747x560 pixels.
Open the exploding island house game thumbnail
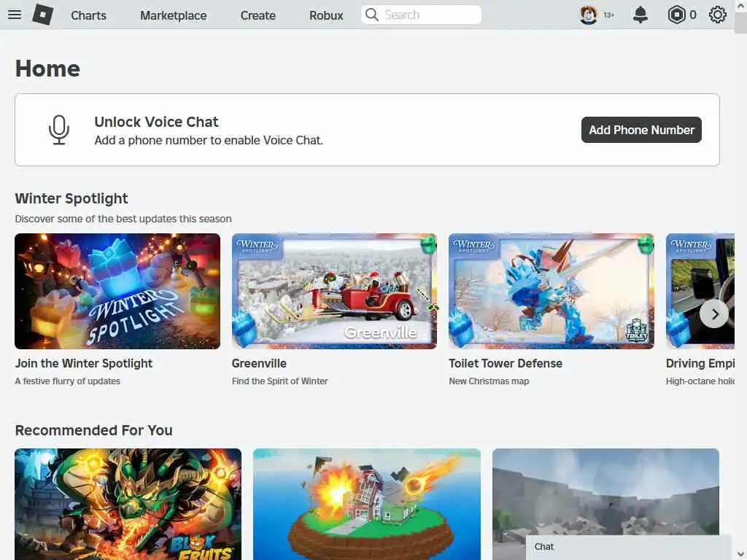367,504
